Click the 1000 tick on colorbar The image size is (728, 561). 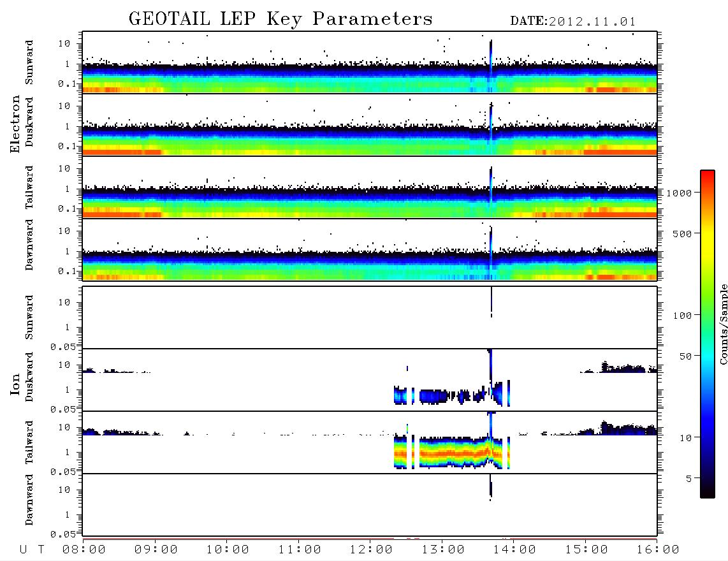click(x=680, y=193)
